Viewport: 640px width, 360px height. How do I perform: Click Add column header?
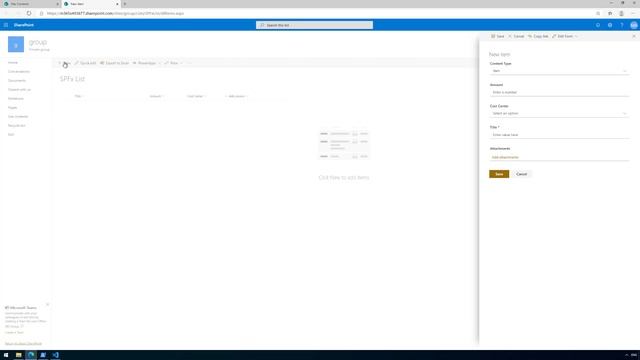[x=236, y=96]
